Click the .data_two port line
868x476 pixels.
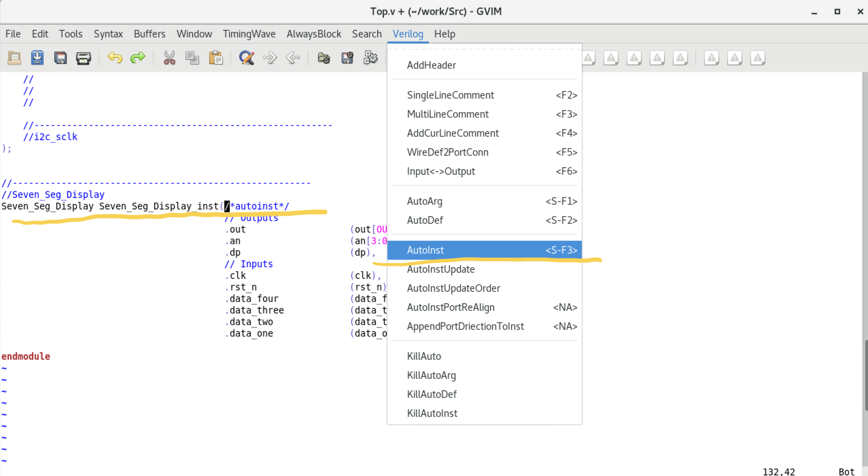click(249, 322)
